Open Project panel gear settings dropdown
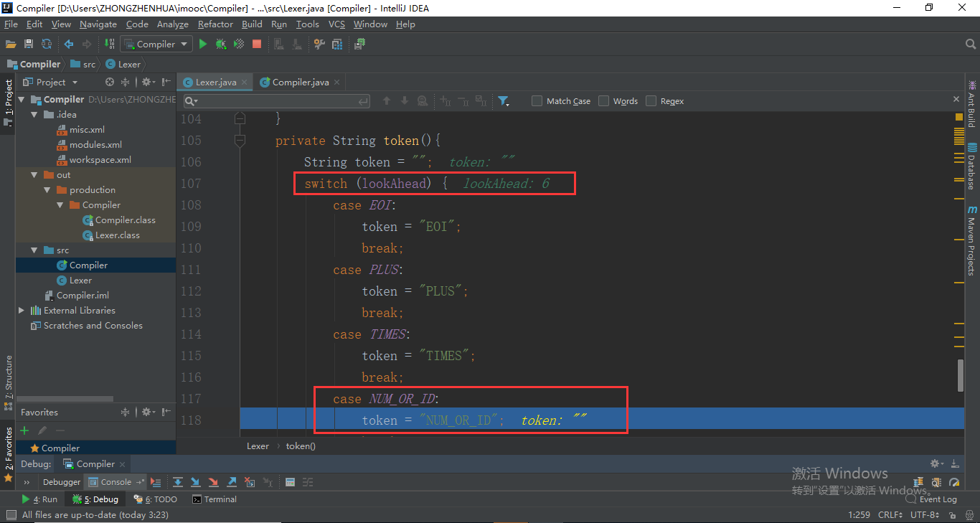This screenshot has width=980, height=523. 147,82
